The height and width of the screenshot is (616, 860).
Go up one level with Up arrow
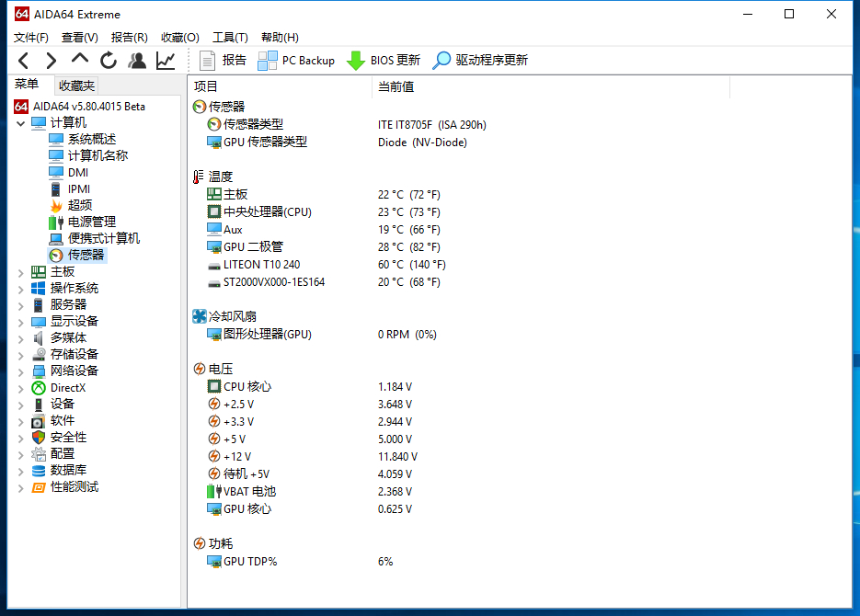(x=79, y=59)
